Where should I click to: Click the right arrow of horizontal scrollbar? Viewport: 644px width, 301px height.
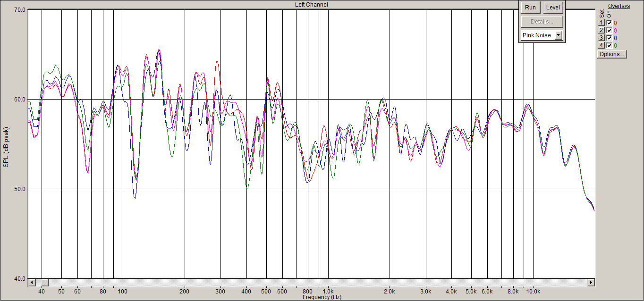[591, 282]
